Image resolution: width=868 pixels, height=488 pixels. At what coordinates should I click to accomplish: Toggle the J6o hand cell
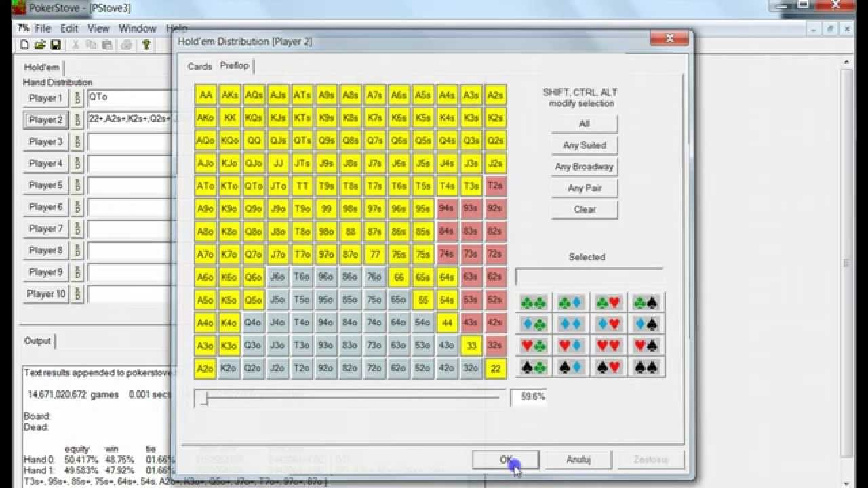[277, 277]
